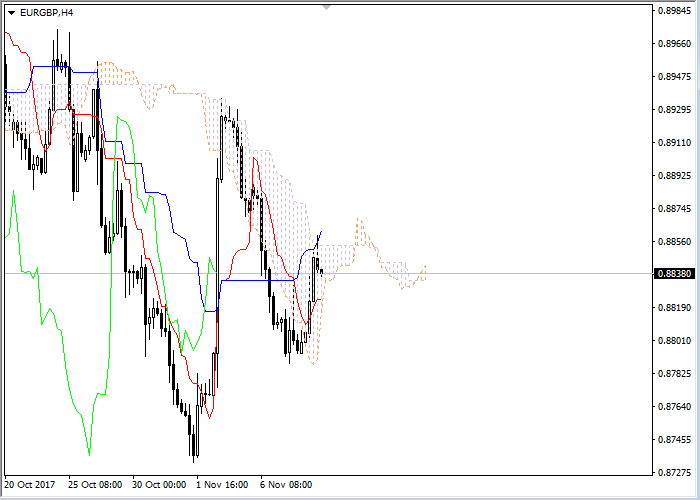
Task: Click the 0.88560 price axis label
Action: 675,242
